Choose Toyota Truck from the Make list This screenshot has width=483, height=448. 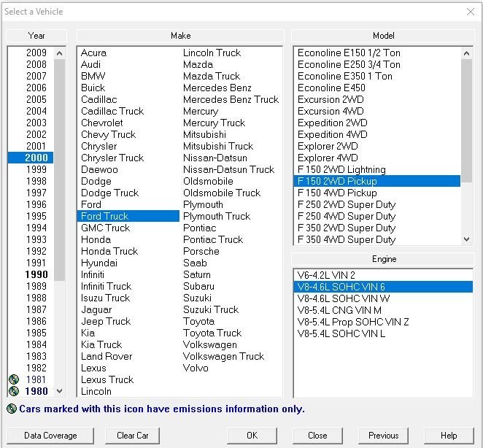point(212,333)
